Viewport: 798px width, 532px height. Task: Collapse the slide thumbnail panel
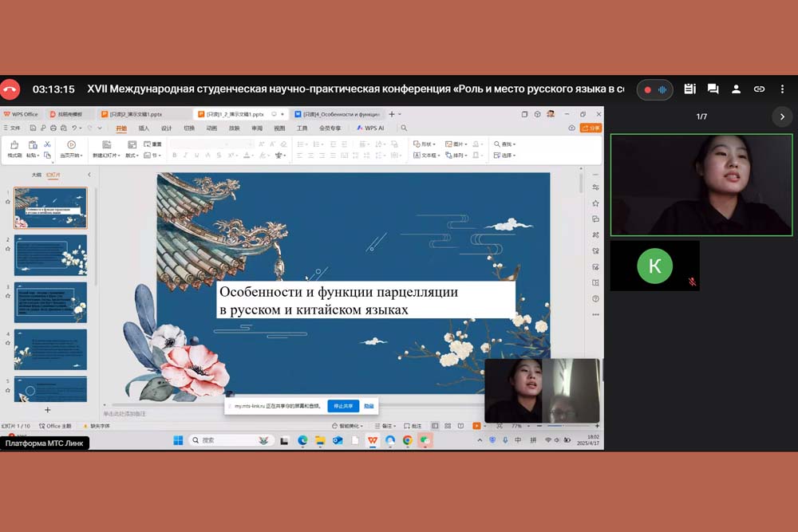[89, 175]
